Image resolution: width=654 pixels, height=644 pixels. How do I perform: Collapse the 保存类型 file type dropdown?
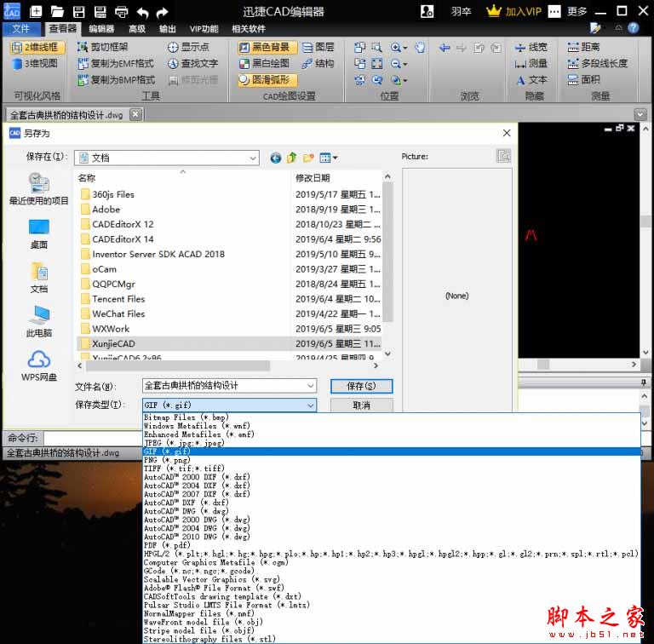310,405
